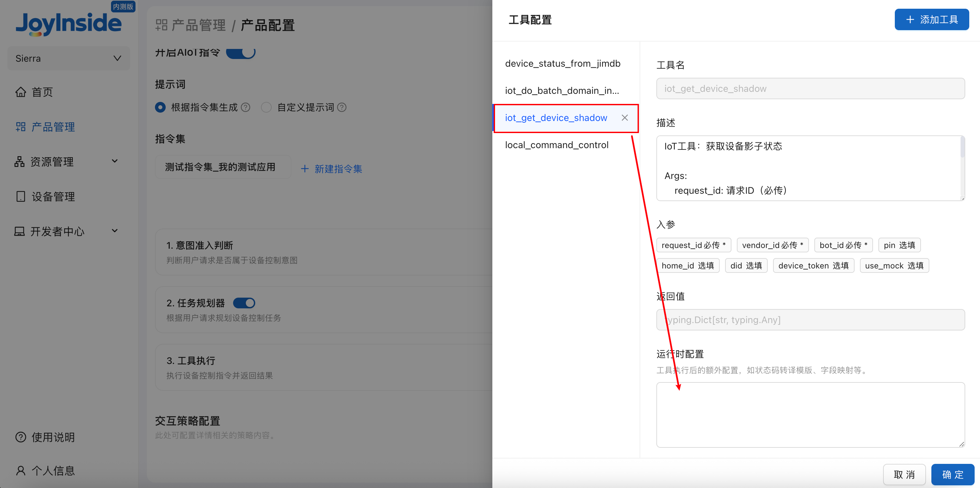Click the 产品管理 grid icon in sidebar

click(x=20, y=127)
